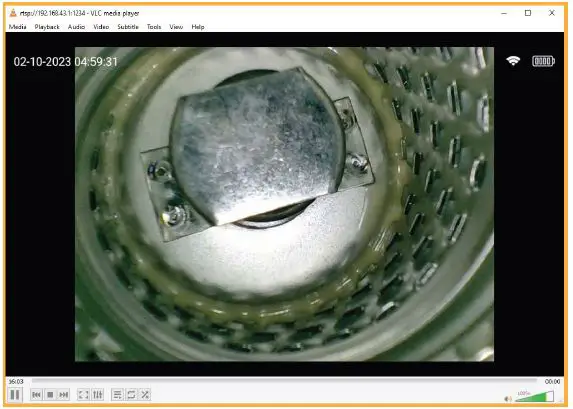The height and width of the screenshot is (409, 573).
Task: Open extended settings and effects
Action: click(98, 395)
